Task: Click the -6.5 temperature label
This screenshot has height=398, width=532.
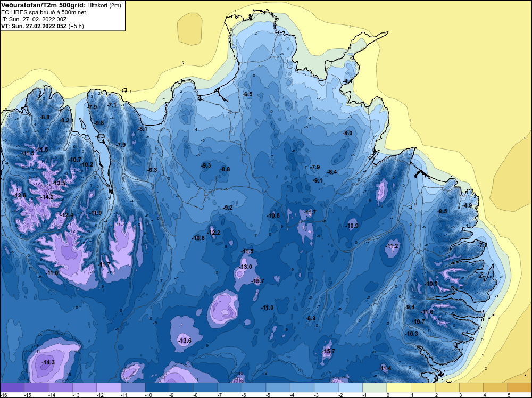Action: coord(247,94)
